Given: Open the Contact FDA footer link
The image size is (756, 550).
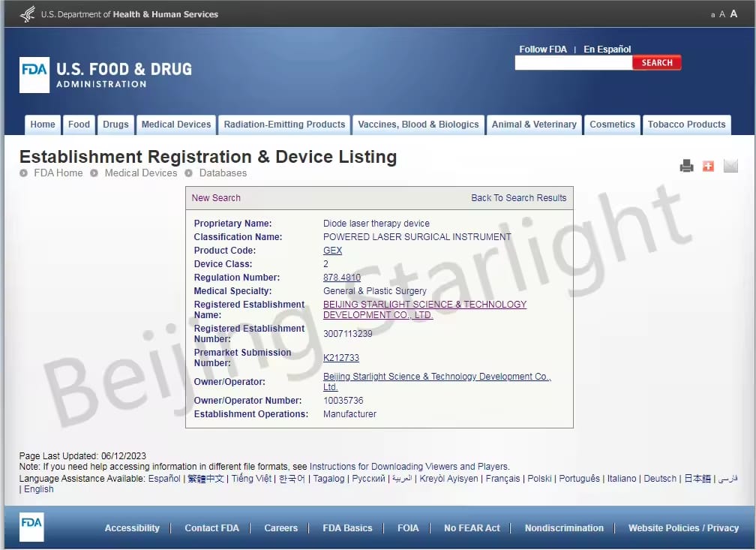Looking at the screenshot, I should (211, 528).
